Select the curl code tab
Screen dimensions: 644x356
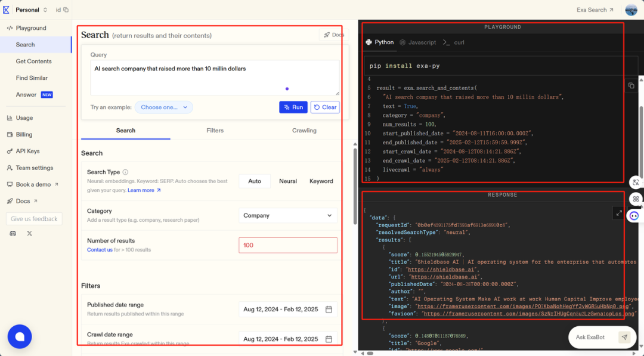(454, 42)
